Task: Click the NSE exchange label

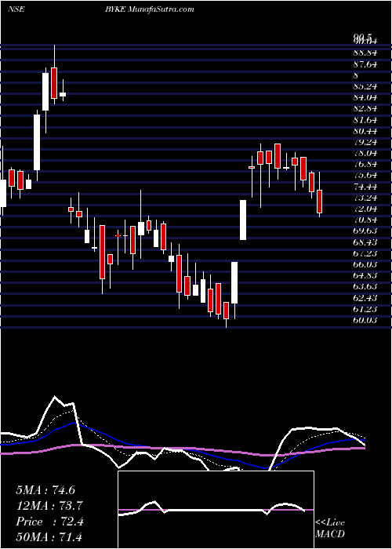Action: point(16,9)
